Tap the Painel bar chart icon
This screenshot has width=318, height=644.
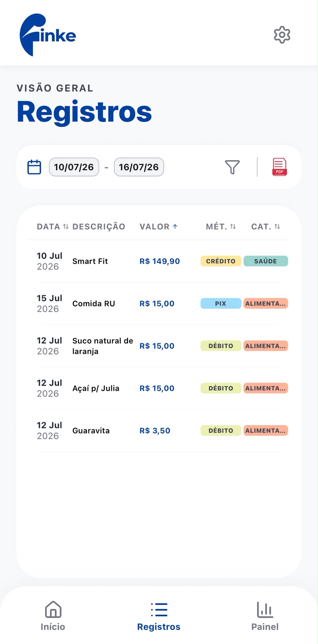pos(265,609)
